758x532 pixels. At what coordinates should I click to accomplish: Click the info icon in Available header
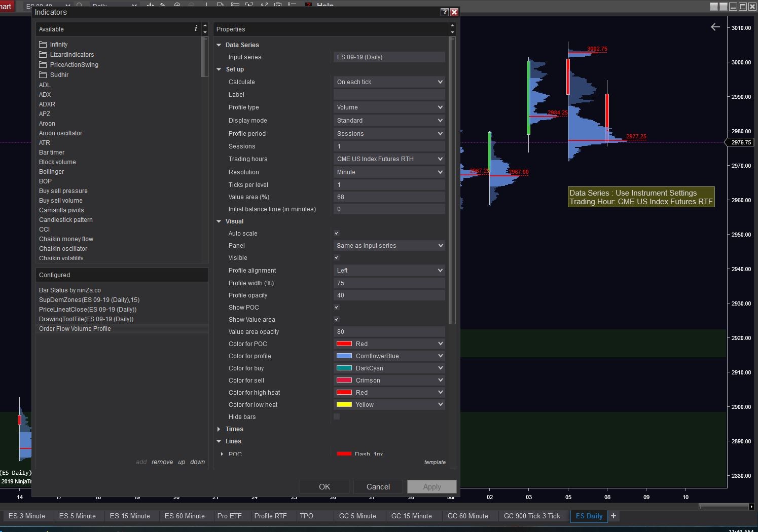pos(196,29)
